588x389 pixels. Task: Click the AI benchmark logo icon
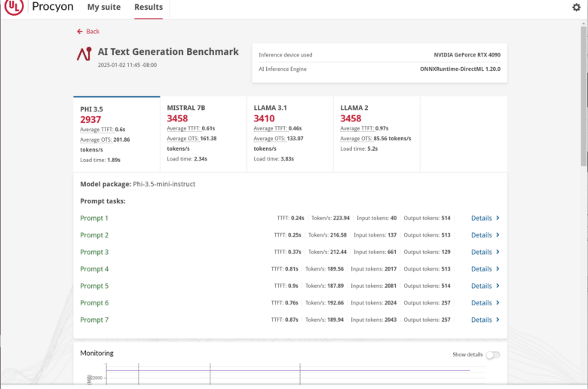coord(84,54)
